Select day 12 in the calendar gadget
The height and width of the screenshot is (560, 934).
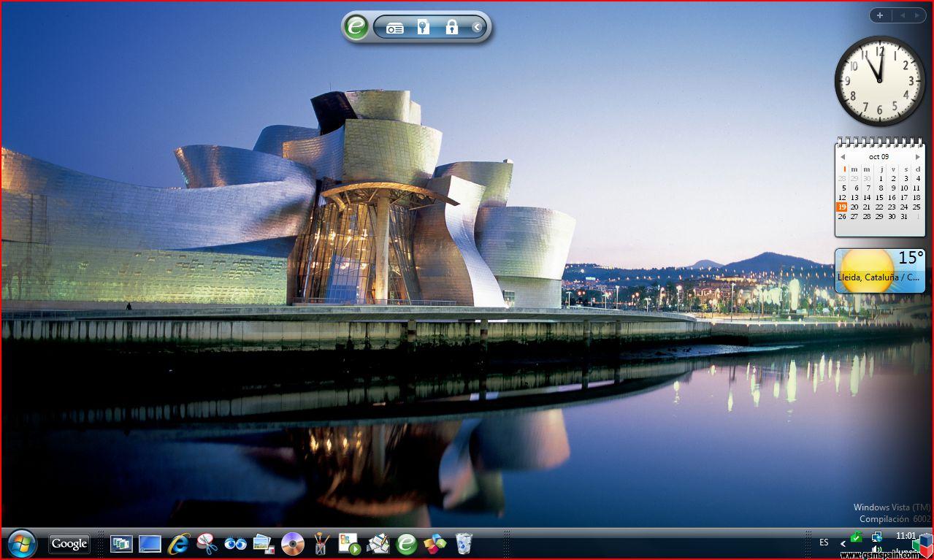pos(842,197)
